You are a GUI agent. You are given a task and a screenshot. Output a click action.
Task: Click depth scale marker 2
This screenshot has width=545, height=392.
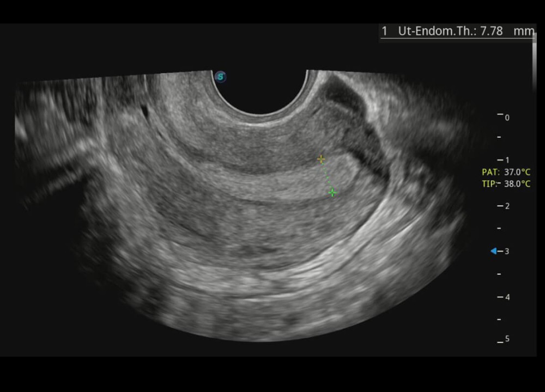click(507, 206)
